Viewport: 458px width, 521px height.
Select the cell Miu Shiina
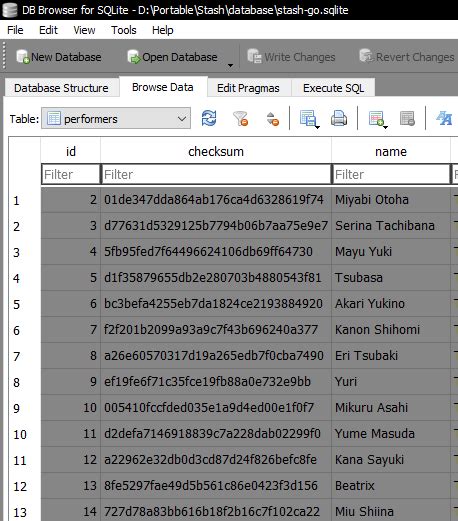391,511
